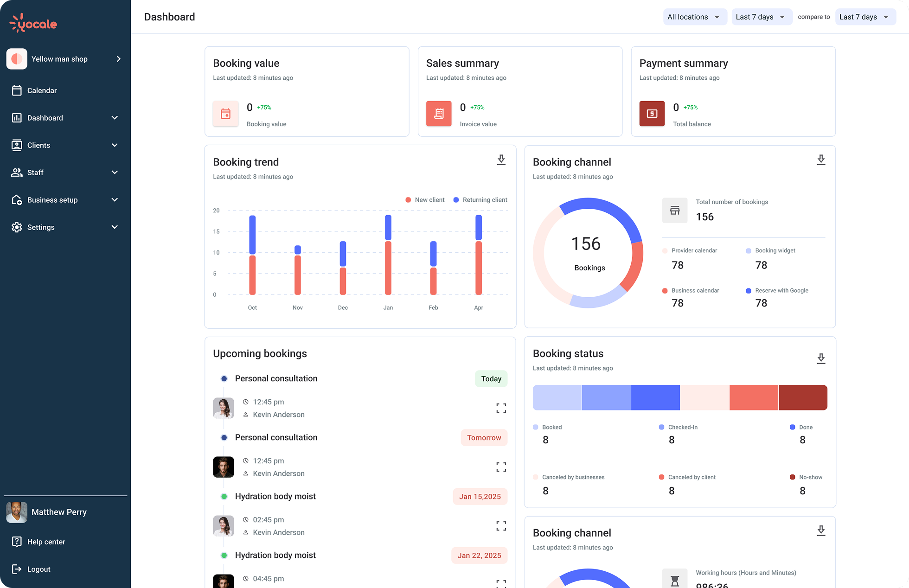Click the Settings gear icon

pyautogui.click(x=17, y=227)
